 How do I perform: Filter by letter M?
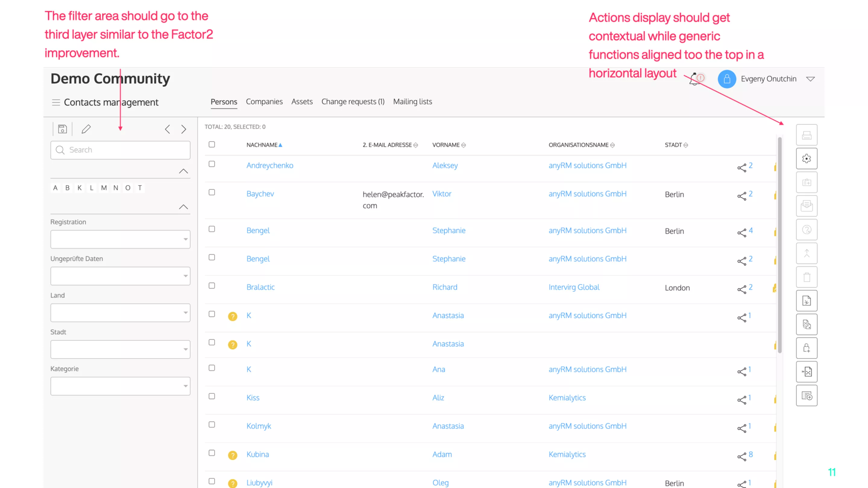click(x=104, y=188)
